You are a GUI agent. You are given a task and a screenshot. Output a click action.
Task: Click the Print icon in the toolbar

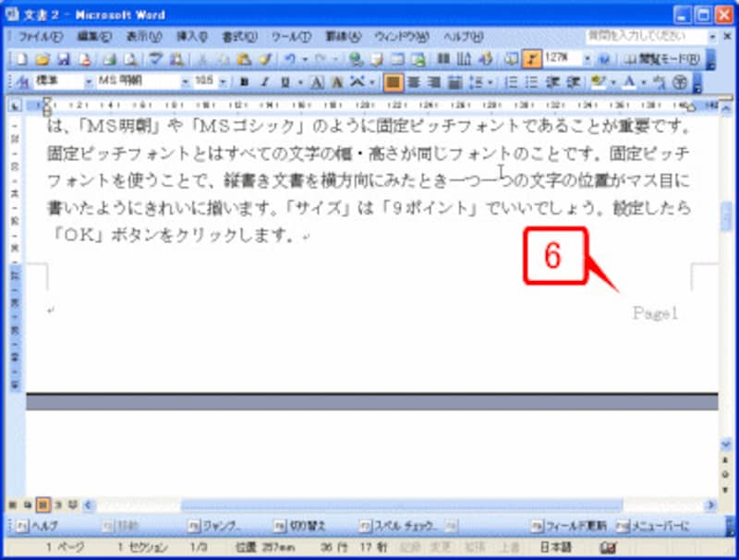pyautogui.click(x=109, y=59)
